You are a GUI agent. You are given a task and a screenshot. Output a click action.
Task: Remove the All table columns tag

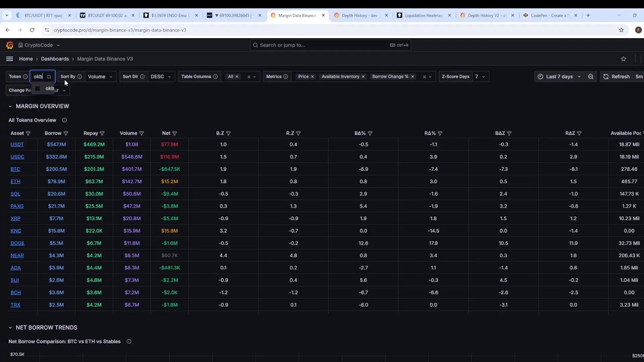pyautogui.click(x=237, y=77)
